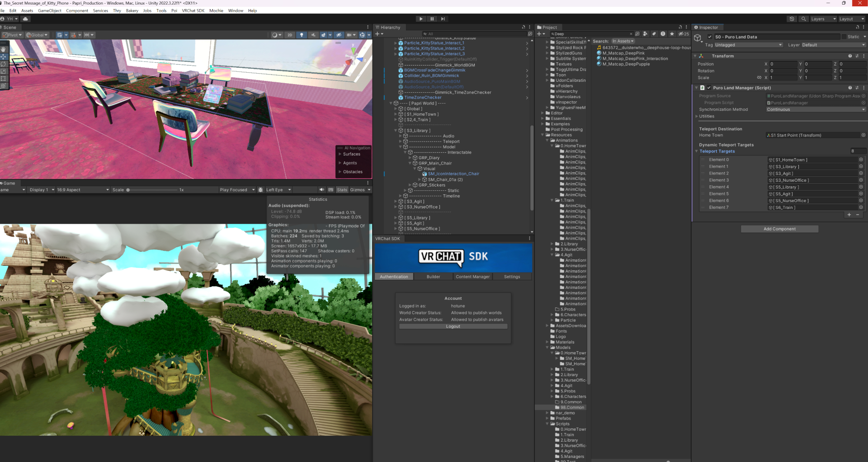Adjust the Game view Scale slider

(x=128, y=190)
